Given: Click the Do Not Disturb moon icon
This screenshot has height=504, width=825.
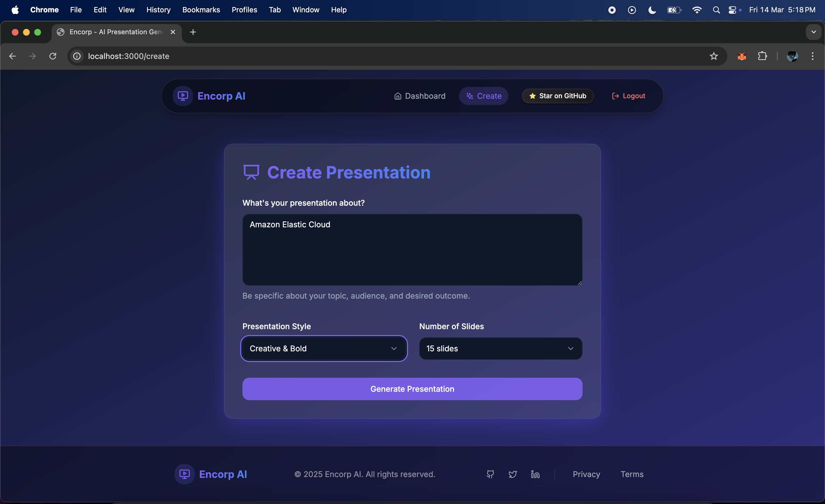Looking at the screenshot, I should pyautogui.click(x=652, y=10).
